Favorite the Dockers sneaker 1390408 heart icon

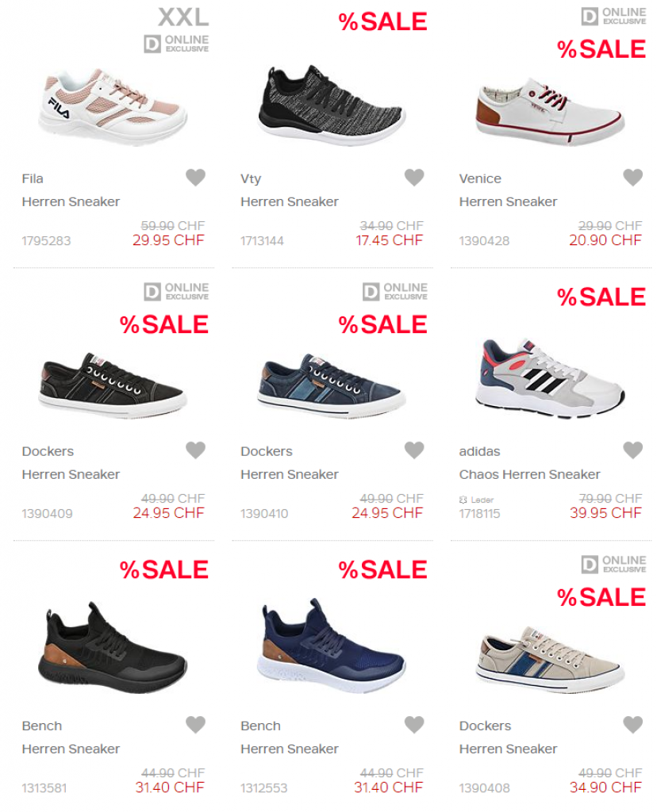632,725
